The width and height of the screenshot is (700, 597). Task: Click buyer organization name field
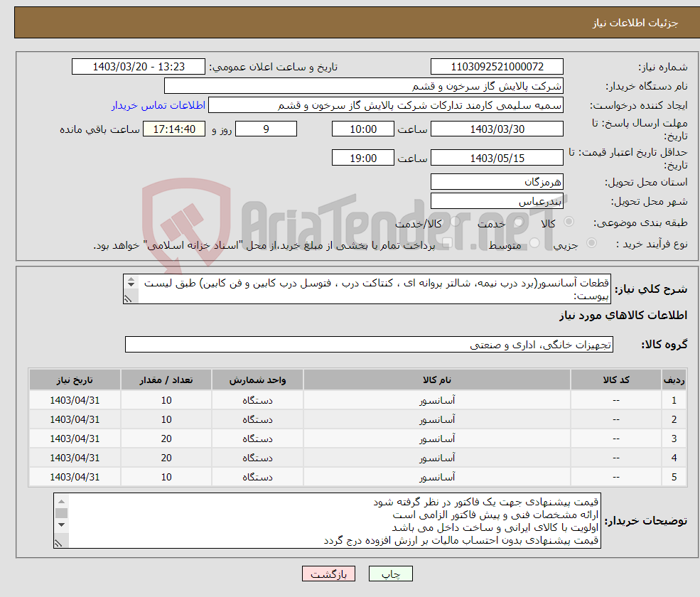click(x=364, y=86)
